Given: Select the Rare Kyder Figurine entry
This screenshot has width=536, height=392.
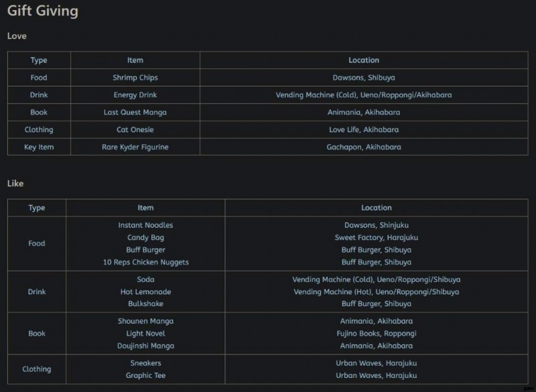Looking at the screenshot, I should [135, 147].
